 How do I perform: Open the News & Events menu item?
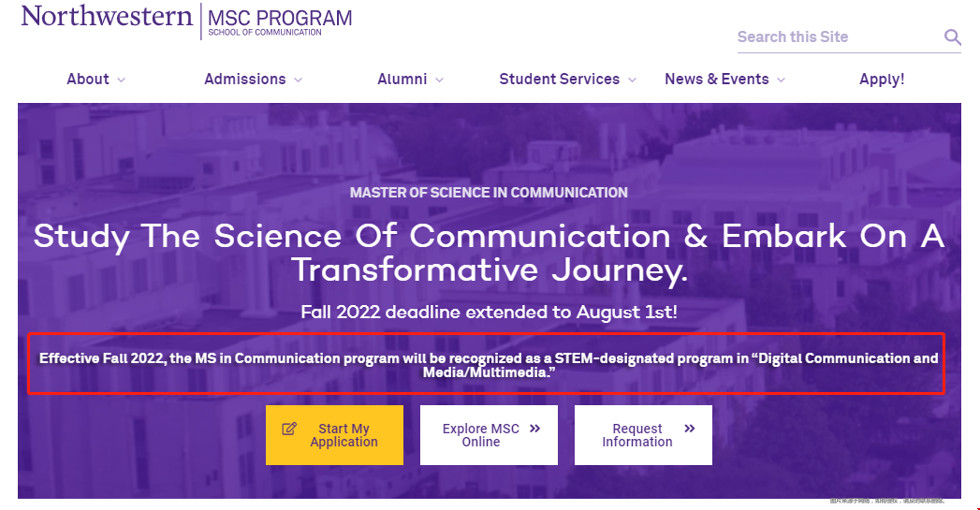(x=716, y=80)
